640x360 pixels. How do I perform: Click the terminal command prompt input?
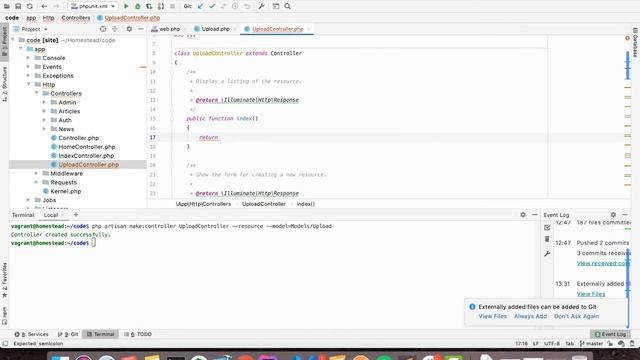click(x=93, y=243)
